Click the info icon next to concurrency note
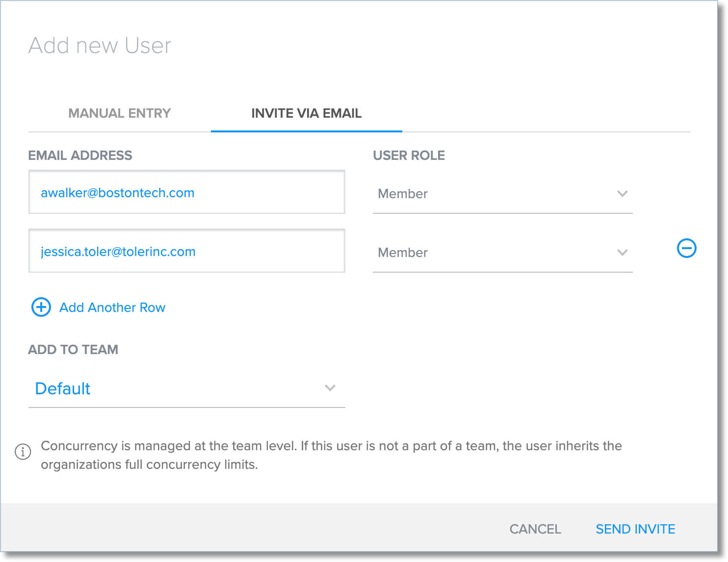Image resolution: width=728 pixels, height=562 pixels. click(x=23, y=452)
